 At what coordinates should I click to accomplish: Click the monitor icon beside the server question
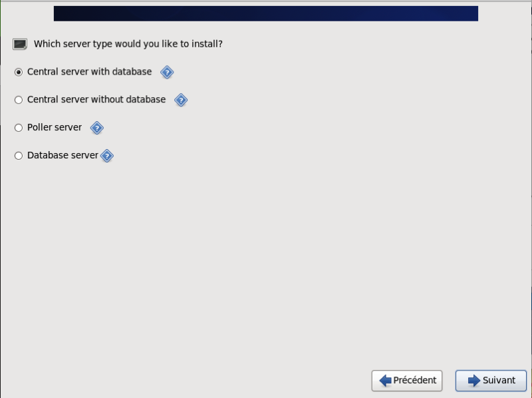tap(20, 45)
